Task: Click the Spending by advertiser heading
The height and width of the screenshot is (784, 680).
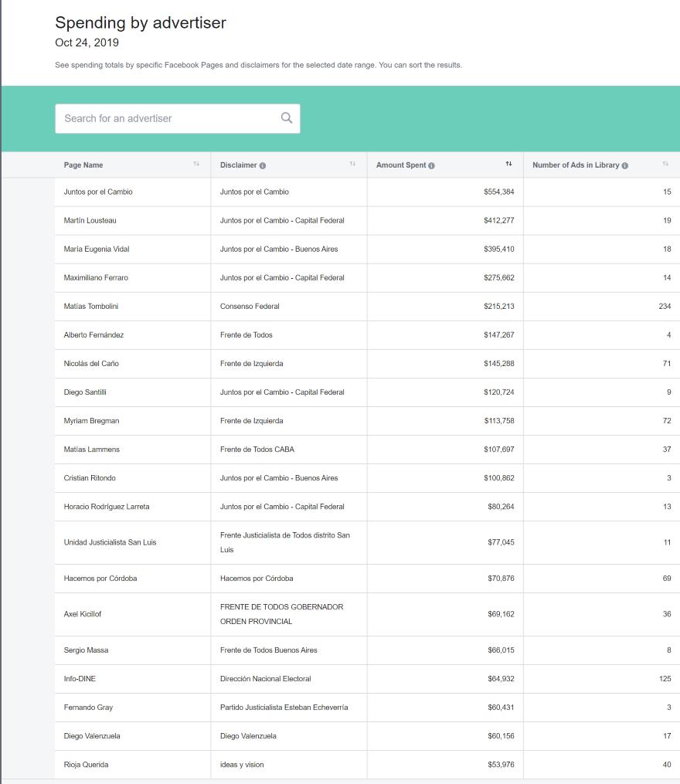Action: click(141, 23)
